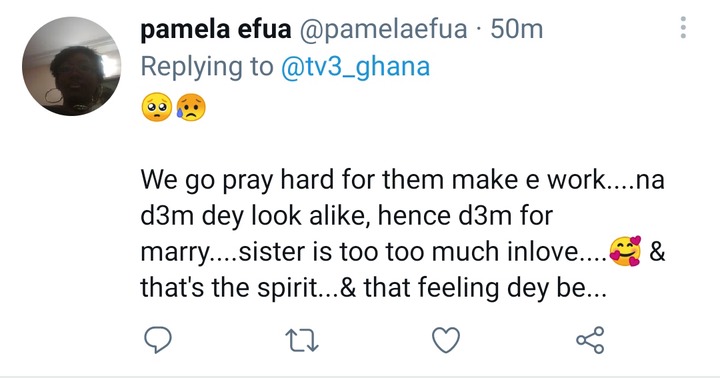Tap the share icon under the tweet
Image resolution: width=720 pixels, height=378 pixels.
click(x=590, y=340)
